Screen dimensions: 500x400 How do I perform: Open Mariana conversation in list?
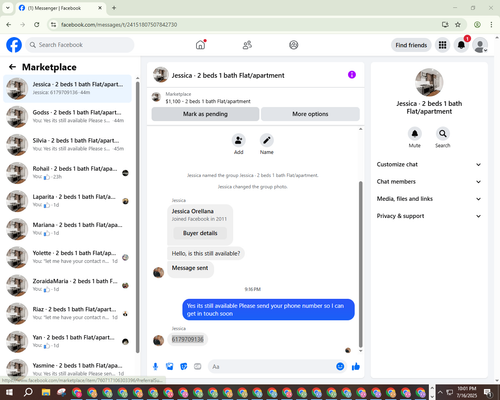68,229
